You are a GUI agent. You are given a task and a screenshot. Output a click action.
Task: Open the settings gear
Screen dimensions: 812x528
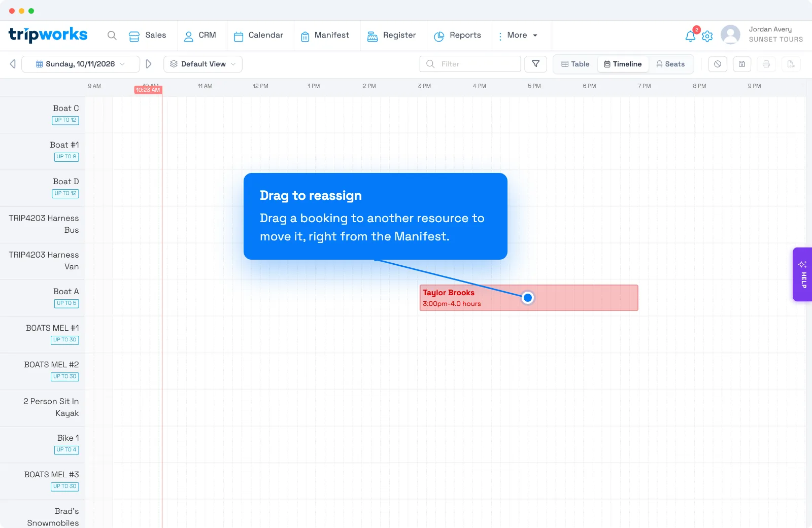[x=707, y=36]
